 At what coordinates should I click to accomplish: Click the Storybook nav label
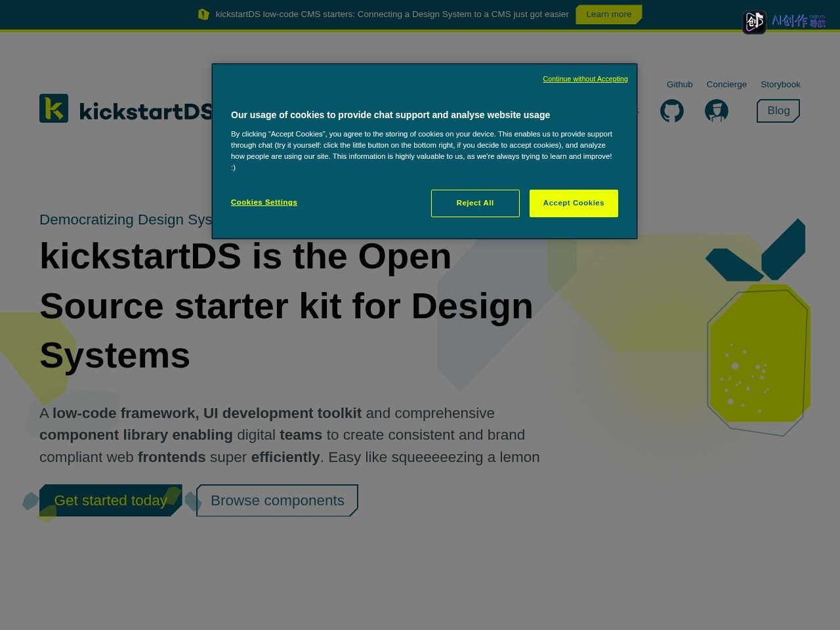(780, 85)
